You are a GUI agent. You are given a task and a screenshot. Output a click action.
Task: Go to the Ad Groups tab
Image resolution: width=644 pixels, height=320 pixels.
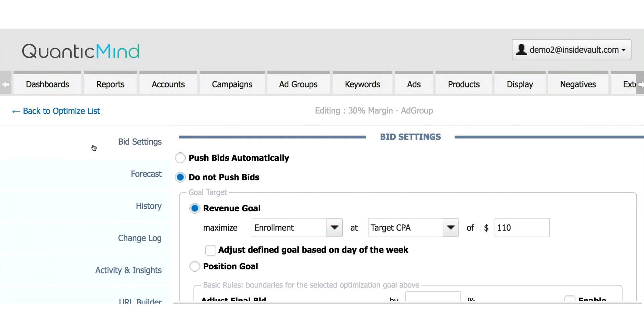tap(298, 84)
